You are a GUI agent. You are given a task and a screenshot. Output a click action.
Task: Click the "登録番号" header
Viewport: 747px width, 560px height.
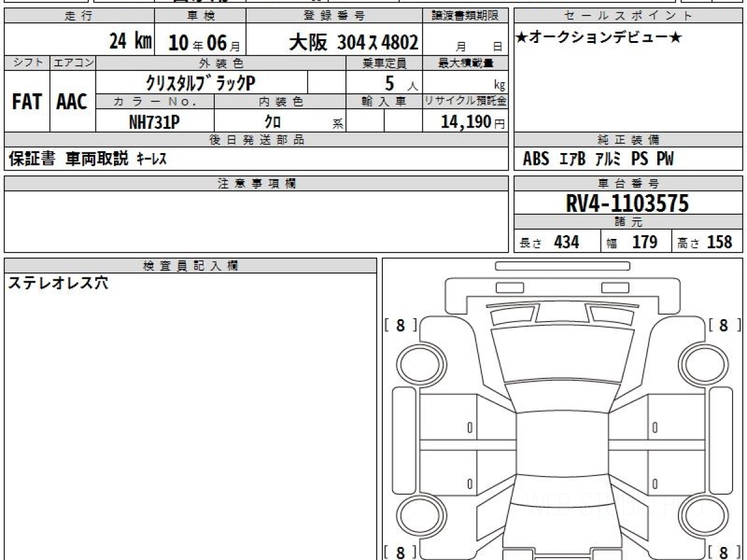pos(335,16)
